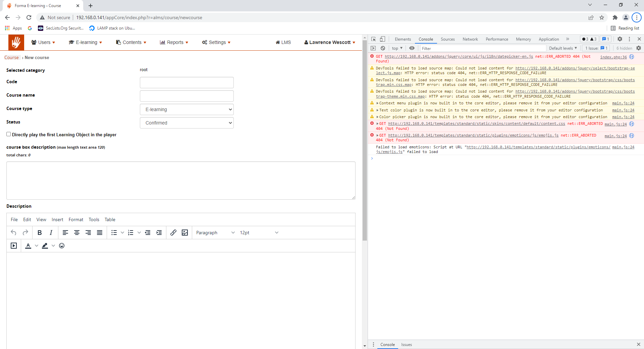Image resolution: width=644 pixels, height=349 pixels.
Task: Open the Course type dropdown
Action: point(187,109)
